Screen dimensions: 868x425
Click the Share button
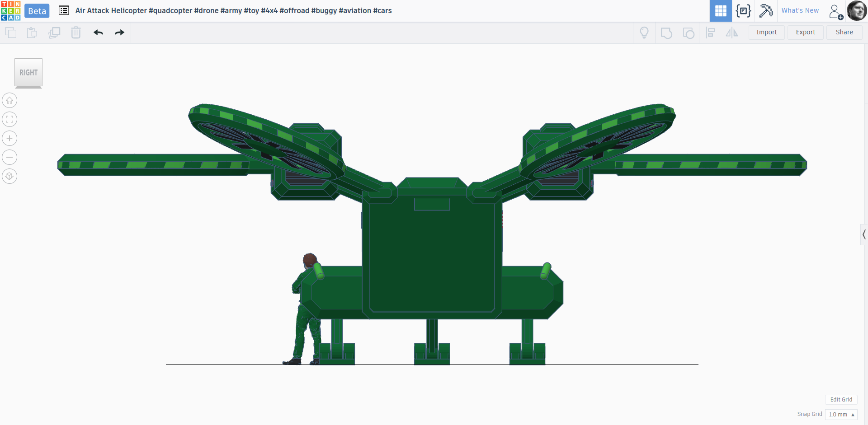coord(844,32)
